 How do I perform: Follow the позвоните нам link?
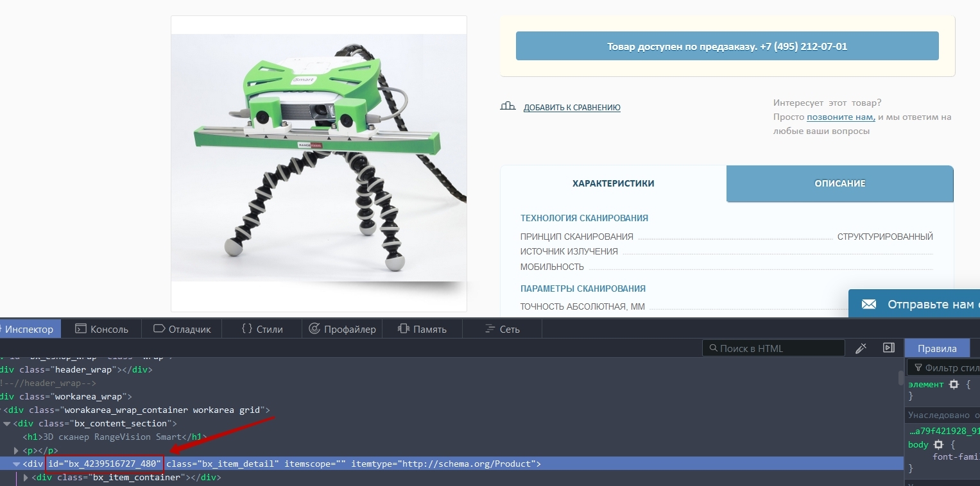[841, 117]
